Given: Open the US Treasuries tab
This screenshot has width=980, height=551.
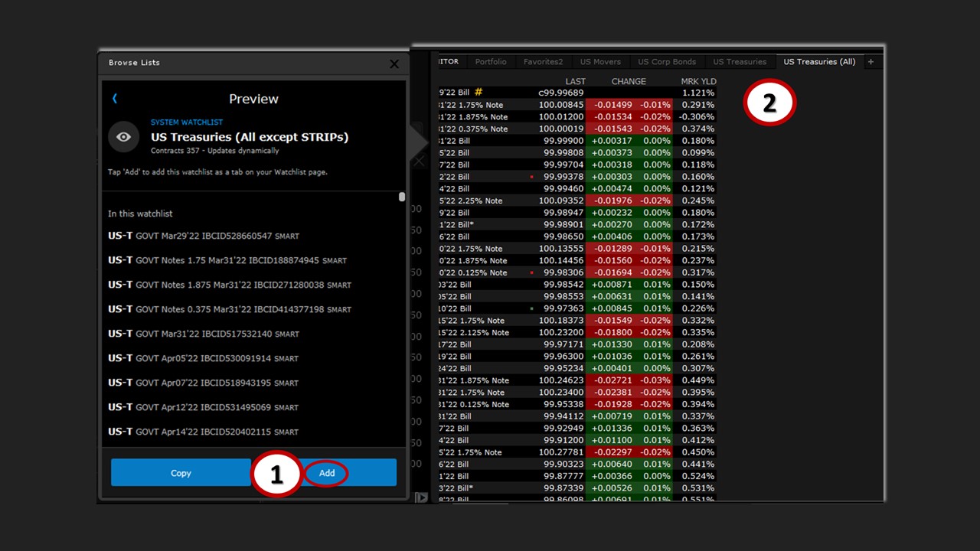Looking at the screenshot, I should 739,62.
